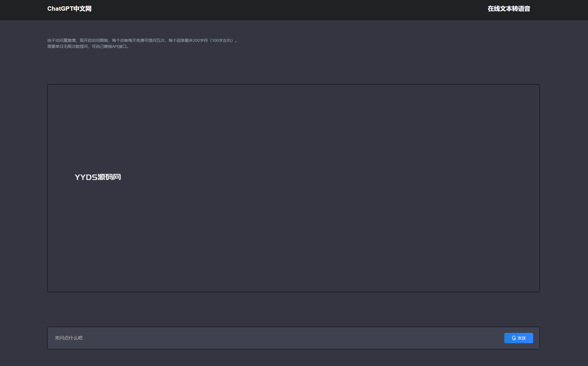Click the 每个回答最多200字符 notice text
This screenshot has height=366, width=588.
pyautogui.click(x=202, y=40)
